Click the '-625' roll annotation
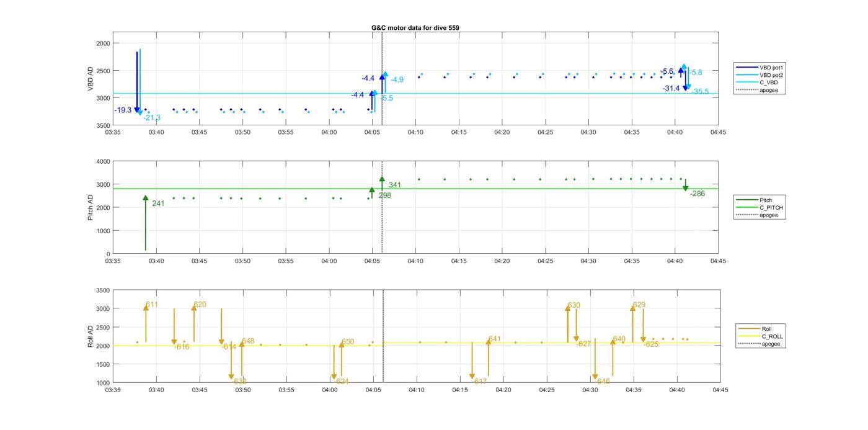868x430 pixels. click(651, 344)
